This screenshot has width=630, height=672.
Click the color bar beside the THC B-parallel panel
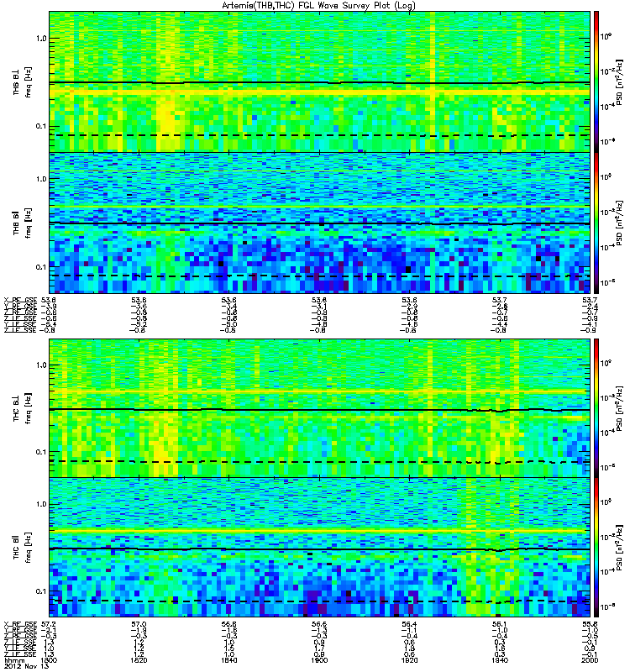pyautogui.click(x=596, y=548)
